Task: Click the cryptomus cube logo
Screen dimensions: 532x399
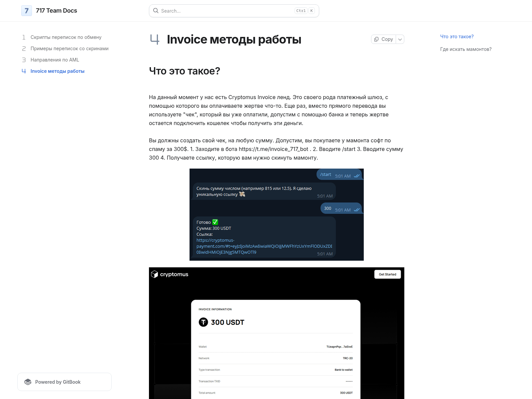Action: coord(155,274)
